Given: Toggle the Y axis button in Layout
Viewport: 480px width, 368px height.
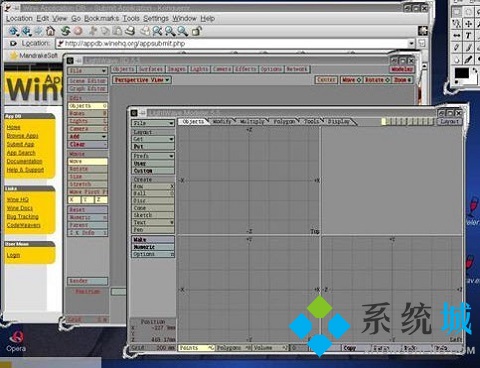Looking at the screenshot, I should click(x=87, y=200).
